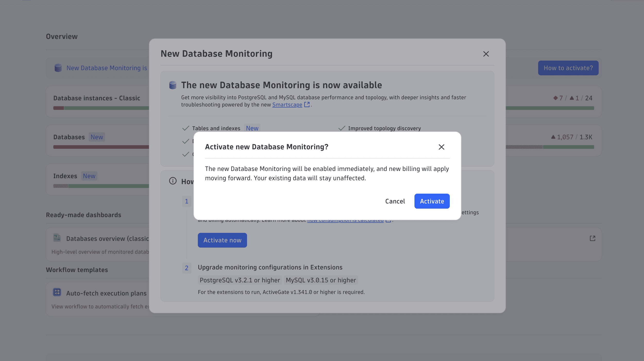Click the New badge beside Tables and indexes
Image resolution: width=644 pixels, height=361 pixels.
[252, 128]
